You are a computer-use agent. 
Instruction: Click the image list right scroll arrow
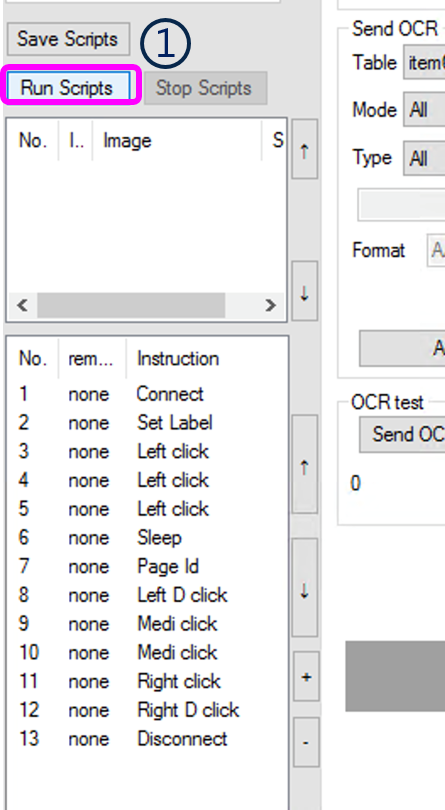pyautogui.click(x=270, y=305)
